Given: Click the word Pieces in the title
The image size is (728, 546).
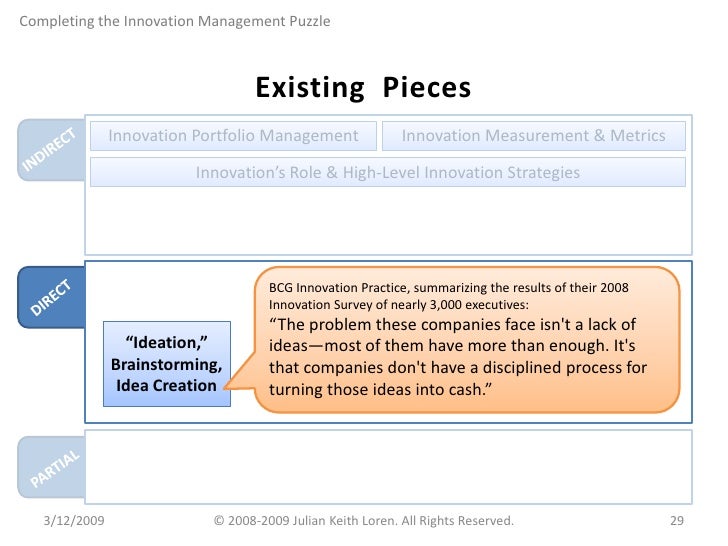Looking at the screenshot, I should tap(427, 87).
